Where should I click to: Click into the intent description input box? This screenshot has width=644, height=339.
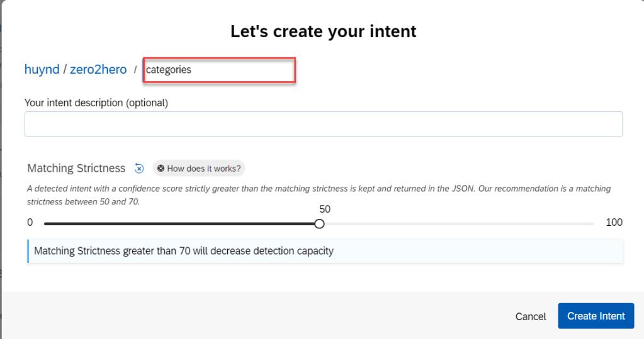pos(323,124)
